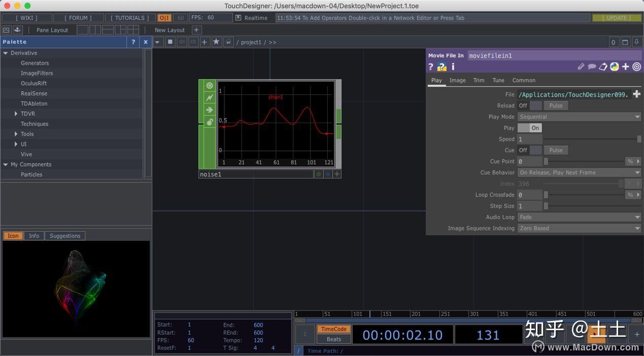
Task: Open Palette help question mark
Action: pyautogui.click(x=133, y=42)
